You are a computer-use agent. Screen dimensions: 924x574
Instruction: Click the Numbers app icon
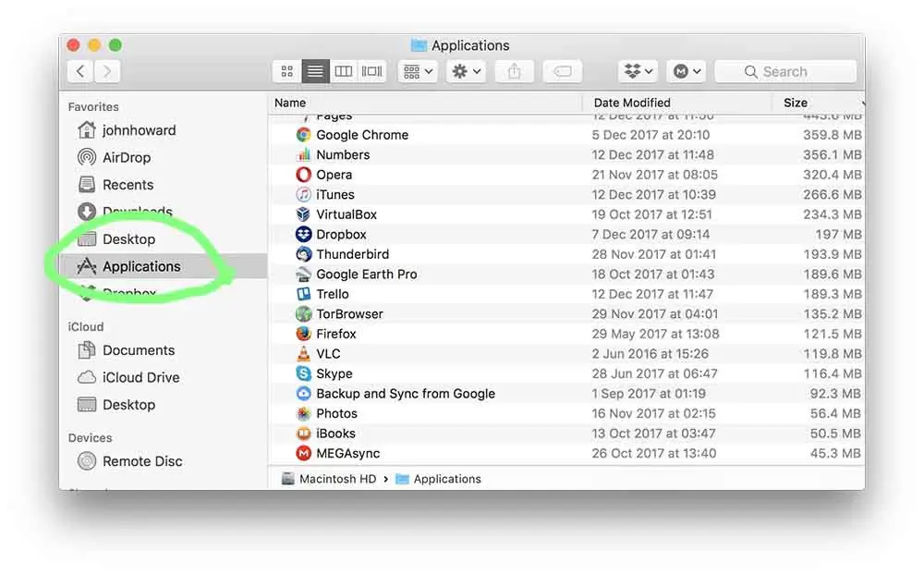click(303, 154)
